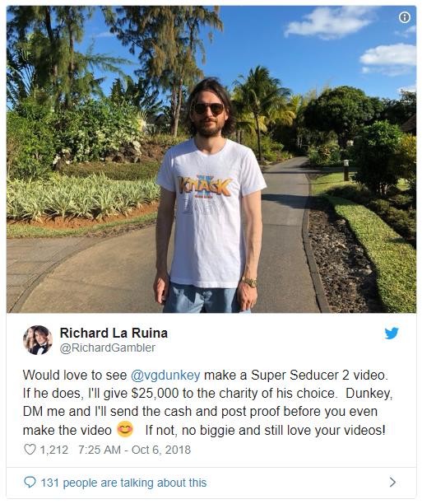Click the speech bubble reply icon
The width and height of the screenshot is (422, 504).
[x=30, y=483]
